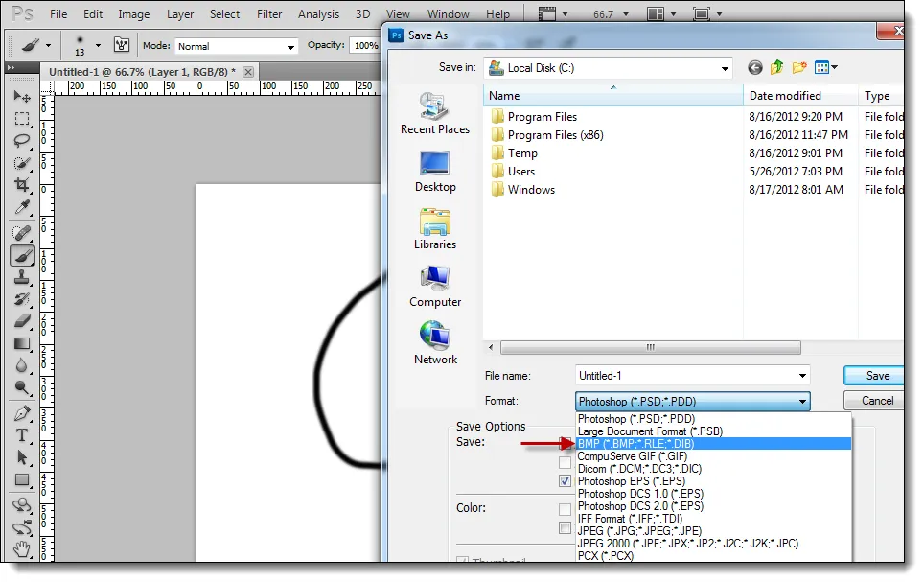Select the Dodge tool
924x582 pixels.
coord(22,387)
